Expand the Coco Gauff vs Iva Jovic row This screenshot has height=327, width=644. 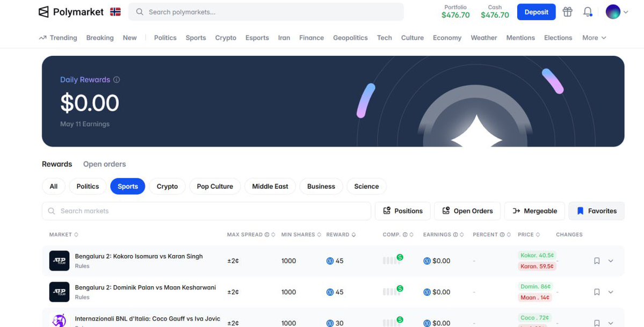point(611,323)
